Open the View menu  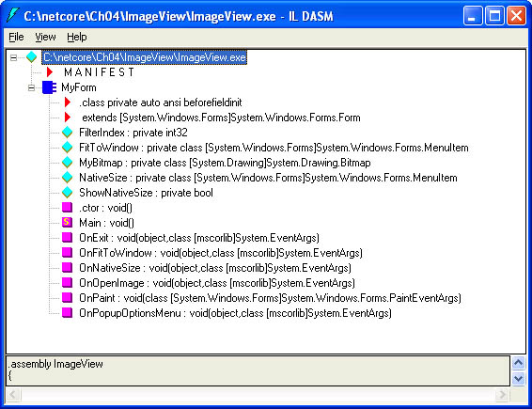pyautogui.click(x=45, y=37)
